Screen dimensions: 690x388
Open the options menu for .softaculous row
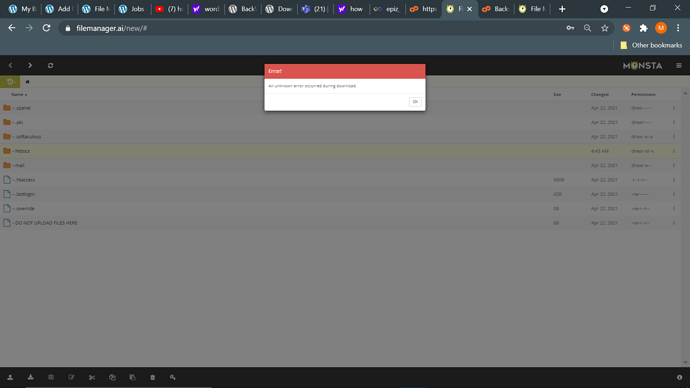coord(674,136)
